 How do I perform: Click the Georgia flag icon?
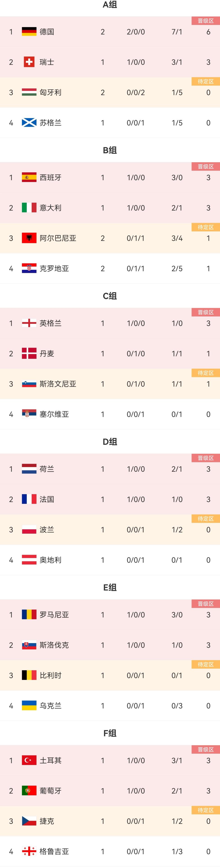click(29, 851)
